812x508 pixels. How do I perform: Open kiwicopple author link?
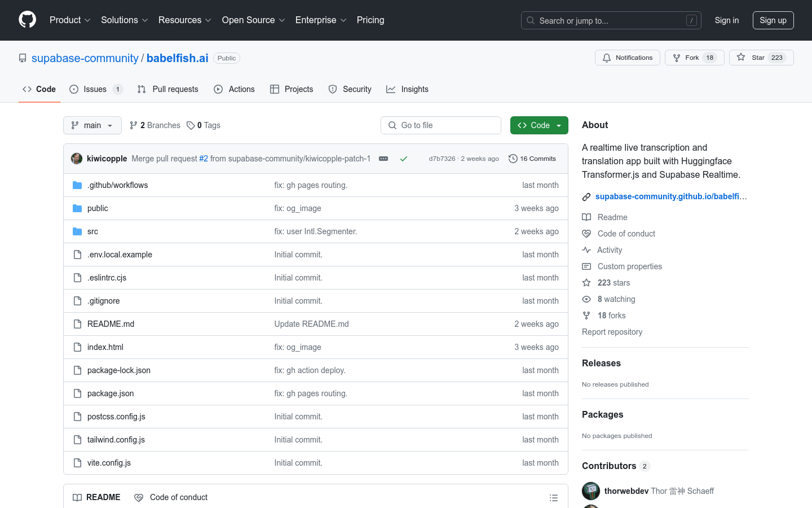tap(107, 159)
